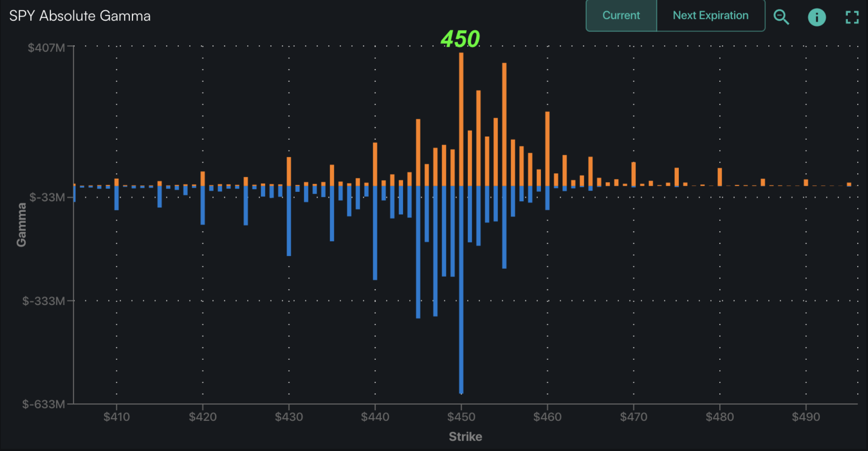Click the $440 strike axis label
The image size is (868, 451).
pos(375,417)
